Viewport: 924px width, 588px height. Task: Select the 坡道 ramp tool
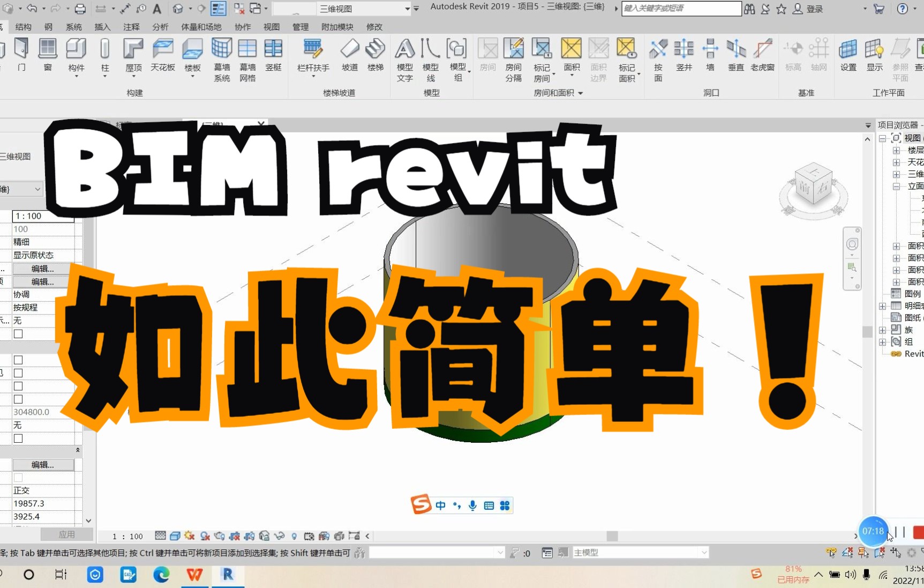pos(349,55)
